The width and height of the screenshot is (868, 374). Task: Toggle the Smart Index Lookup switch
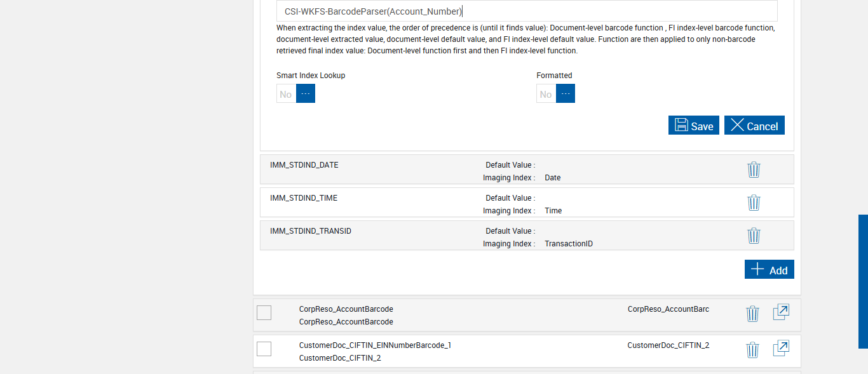(x=295, y=93)
